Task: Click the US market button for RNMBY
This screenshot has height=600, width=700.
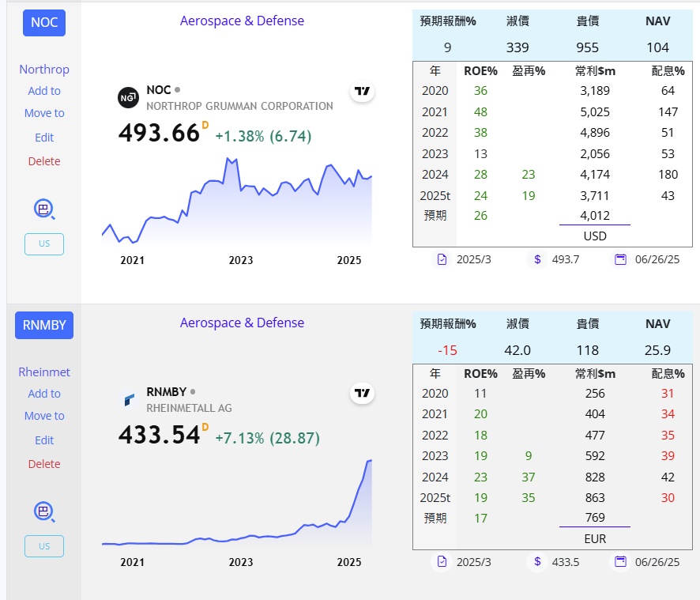Action: [x=44, y=546]
